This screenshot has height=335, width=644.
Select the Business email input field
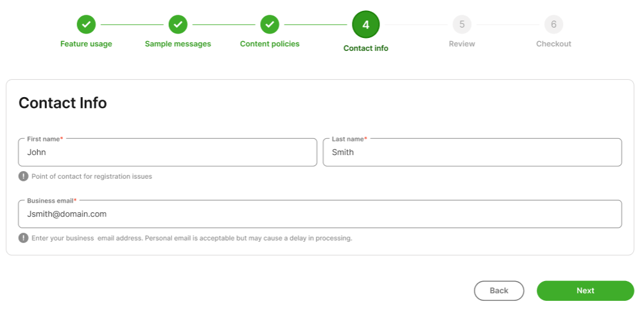[320, 214]
